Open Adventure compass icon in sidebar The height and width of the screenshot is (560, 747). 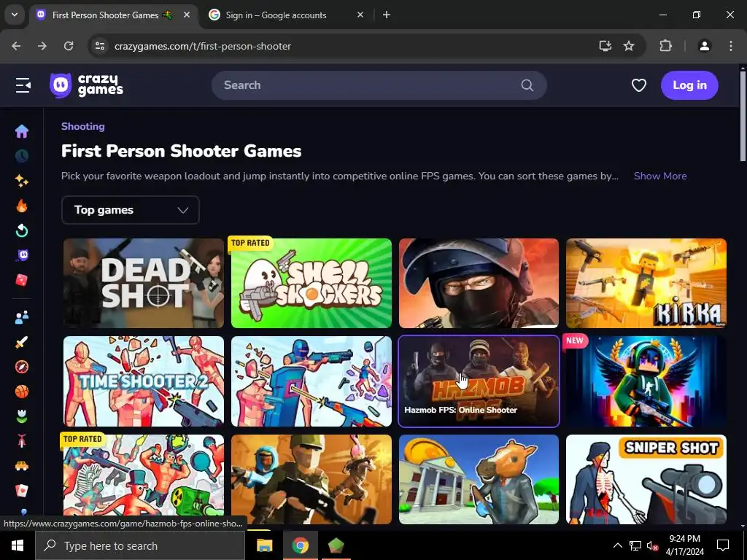21,367
